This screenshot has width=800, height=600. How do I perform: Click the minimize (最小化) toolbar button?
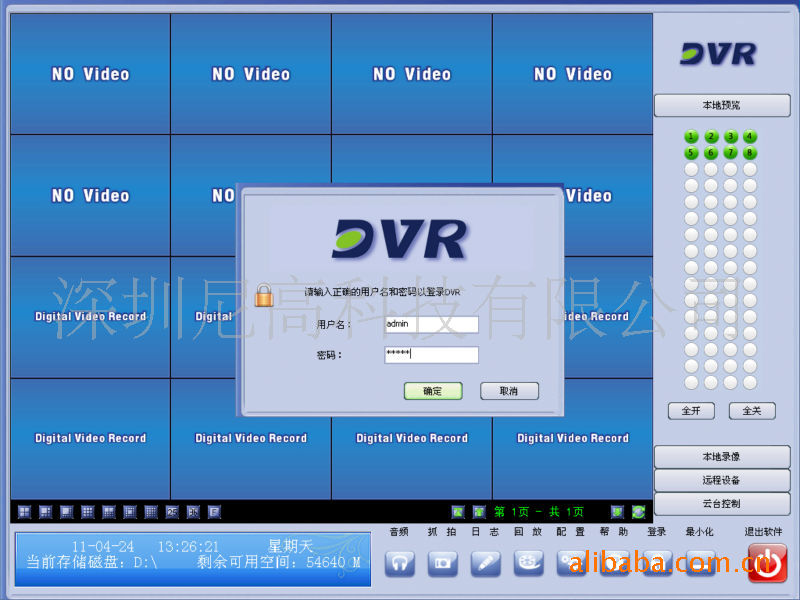point(700,563)
